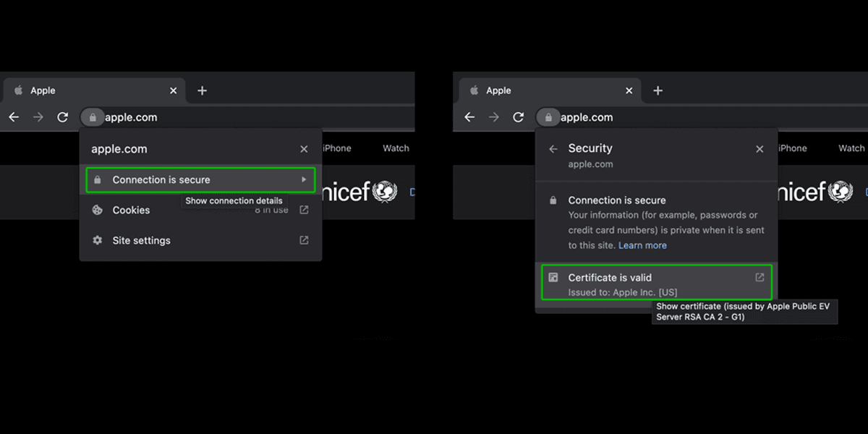
Task: Click the lock icon beside Connection is secure in the left popup
Action: 98,179
